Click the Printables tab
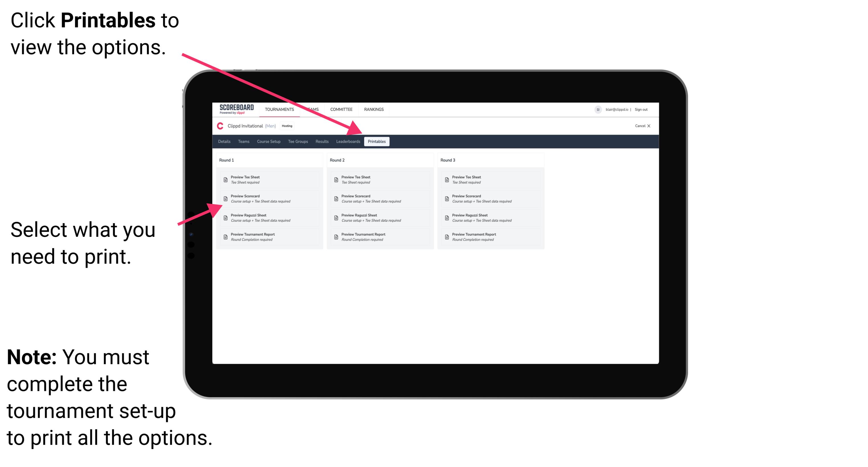 pos(377,142)
